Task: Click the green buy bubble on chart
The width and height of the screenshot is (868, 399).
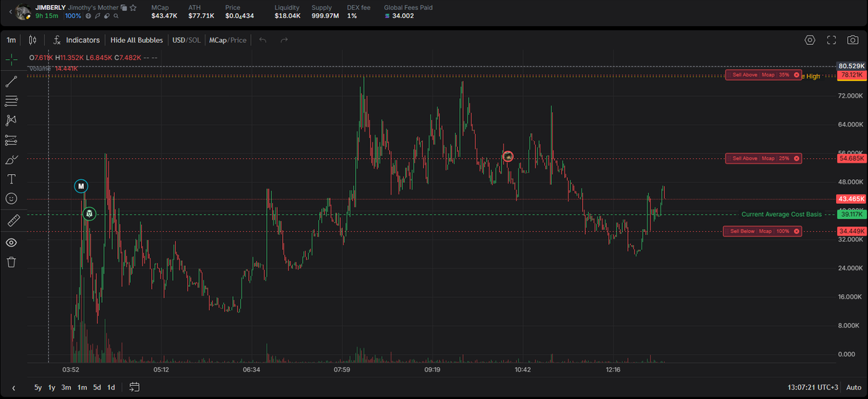Action: 89,214
